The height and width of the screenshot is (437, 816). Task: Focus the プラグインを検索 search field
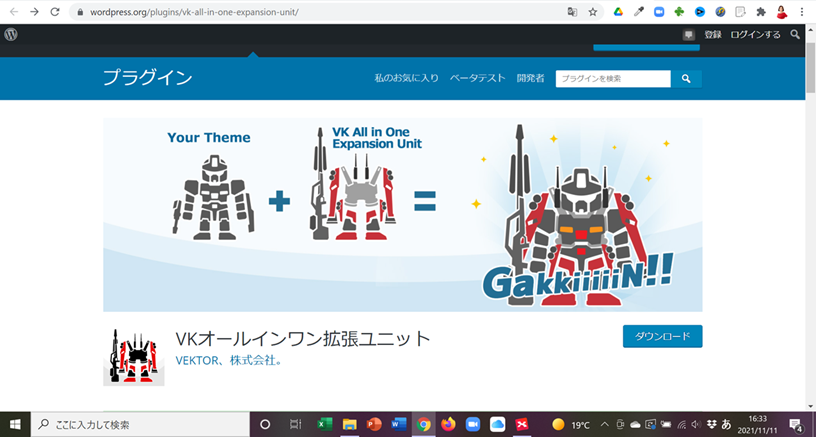click(x=613, y=79)
